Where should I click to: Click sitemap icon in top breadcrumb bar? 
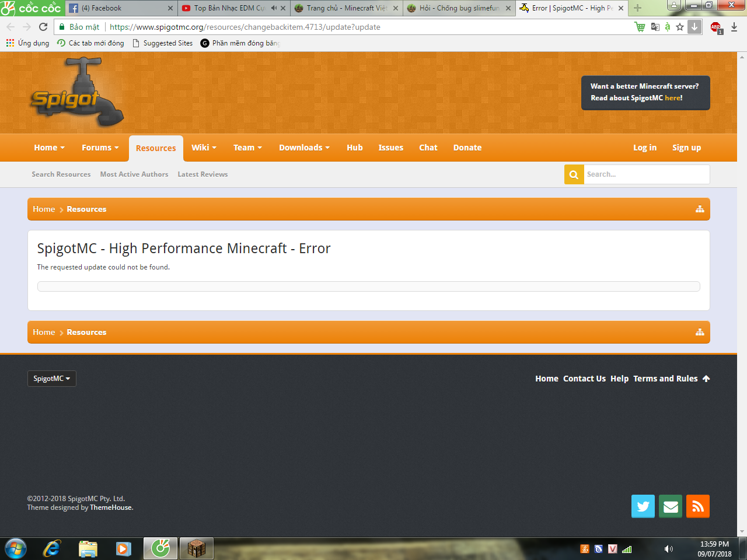pos(700,209)
